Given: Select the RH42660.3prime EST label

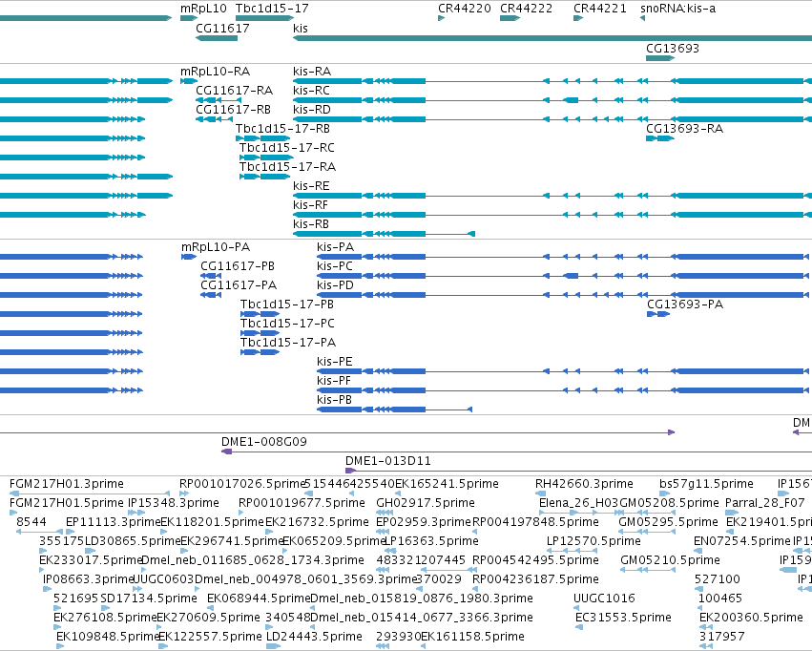Looking at the screenshot, I should click(584, 484).
